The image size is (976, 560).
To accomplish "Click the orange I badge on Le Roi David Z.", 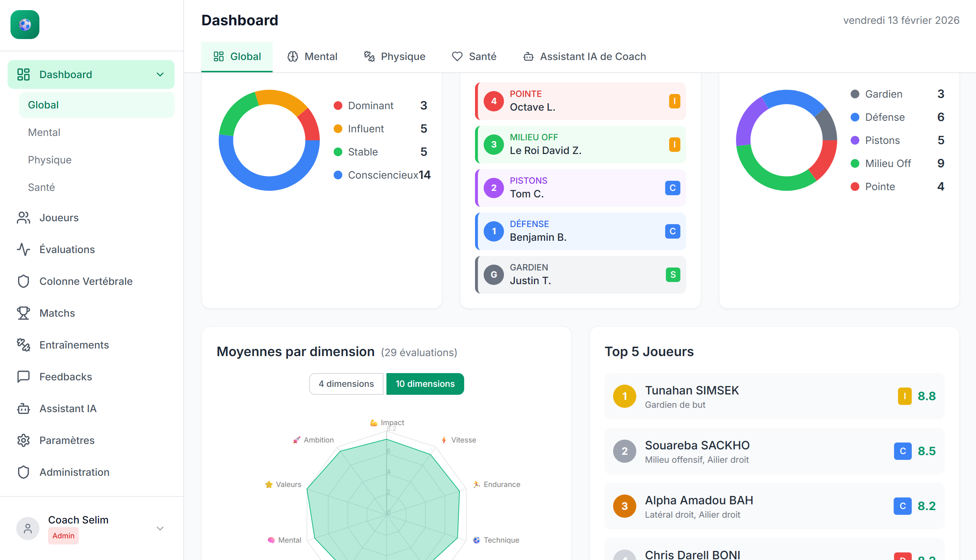I will click(675, 145).
